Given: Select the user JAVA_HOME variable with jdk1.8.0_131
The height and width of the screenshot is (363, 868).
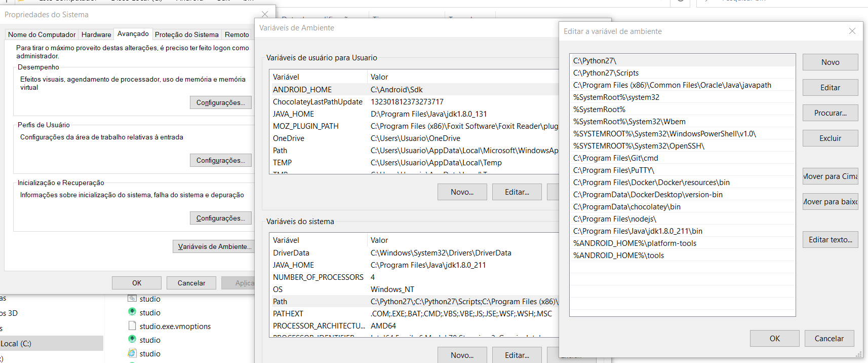Looking at the screenshot, I should coord(414,114).
